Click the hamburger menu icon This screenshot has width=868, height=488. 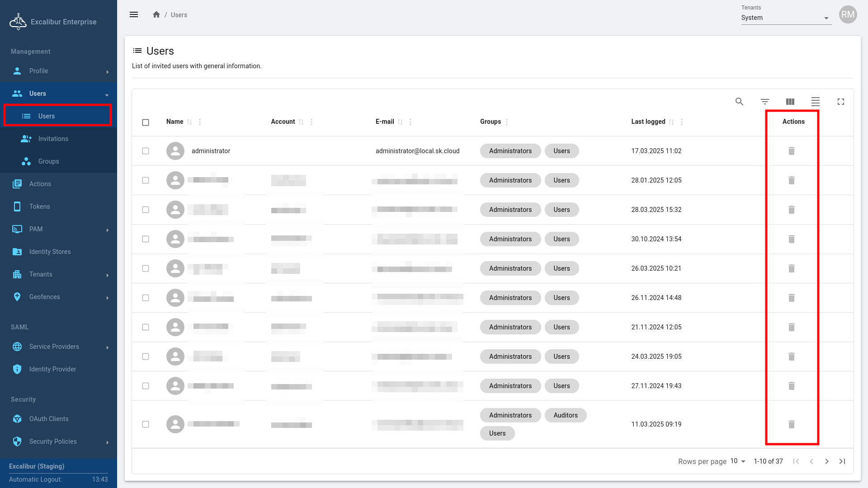[x=134, y=14]
